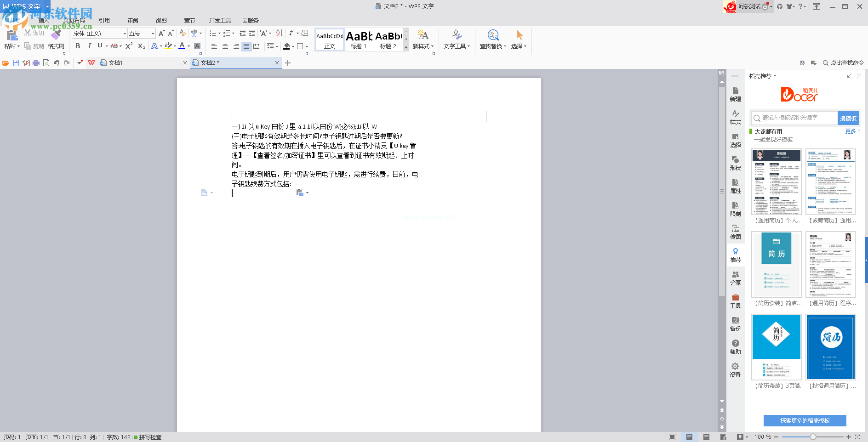
Task: Apply subscript X₂ formatting
Action: click(x=141, y=46)
